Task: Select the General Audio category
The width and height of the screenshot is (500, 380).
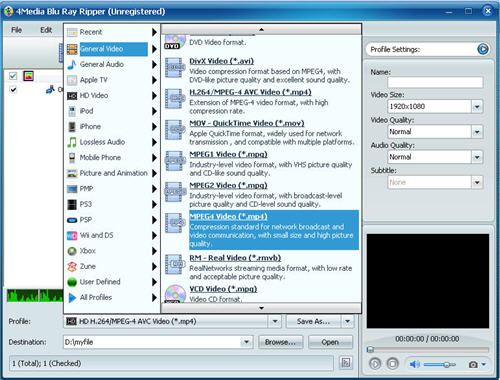Action: tap(102, 64)
